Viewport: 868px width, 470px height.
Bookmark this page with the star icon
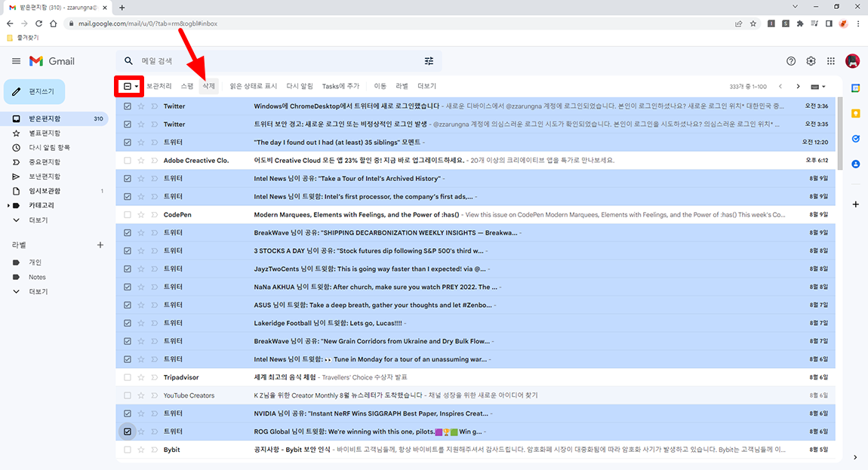click(x=753, y=24)
